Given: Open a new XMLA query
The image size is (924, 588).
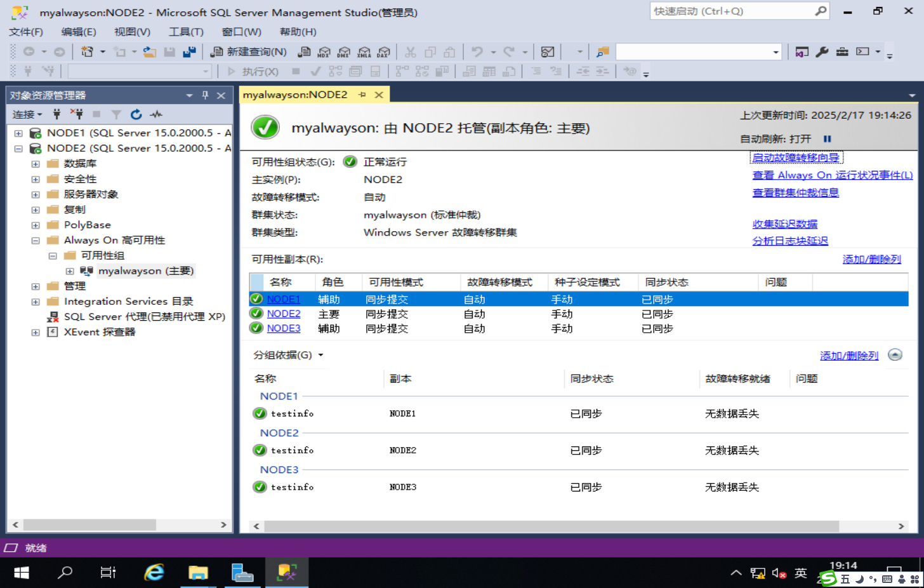Looking at the screenshot, I should click(x=364, y=52).
